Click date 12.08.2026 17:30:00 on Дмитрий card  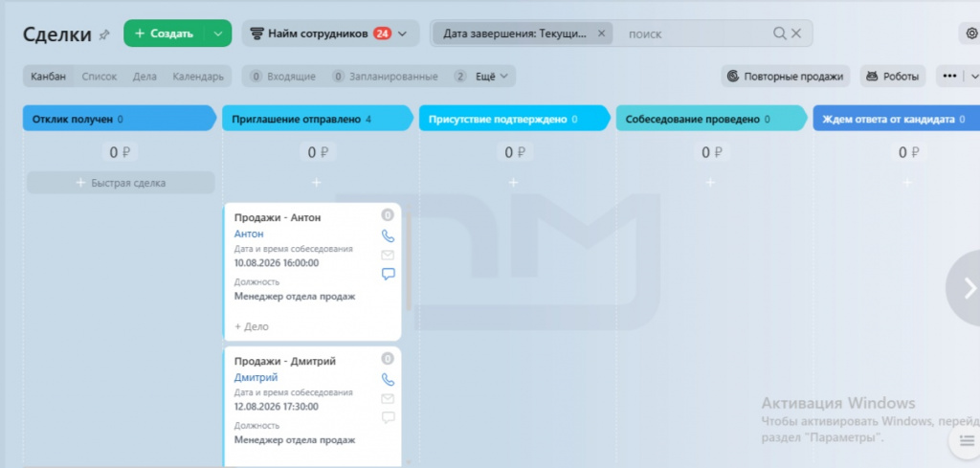pyautogui.click(x=277, y=407)
